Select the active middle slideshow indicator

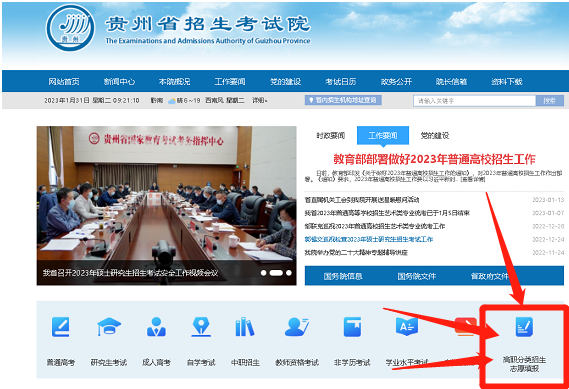pyautogui.click(x=276, y=273)
